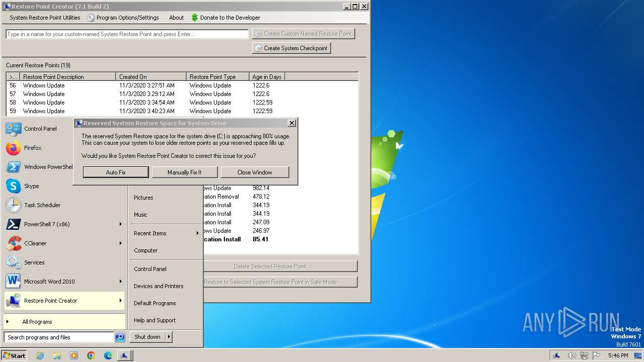Screen dimensions: 644x362
Task: Open Shut down options arrow
Action: tap(169, 337)
